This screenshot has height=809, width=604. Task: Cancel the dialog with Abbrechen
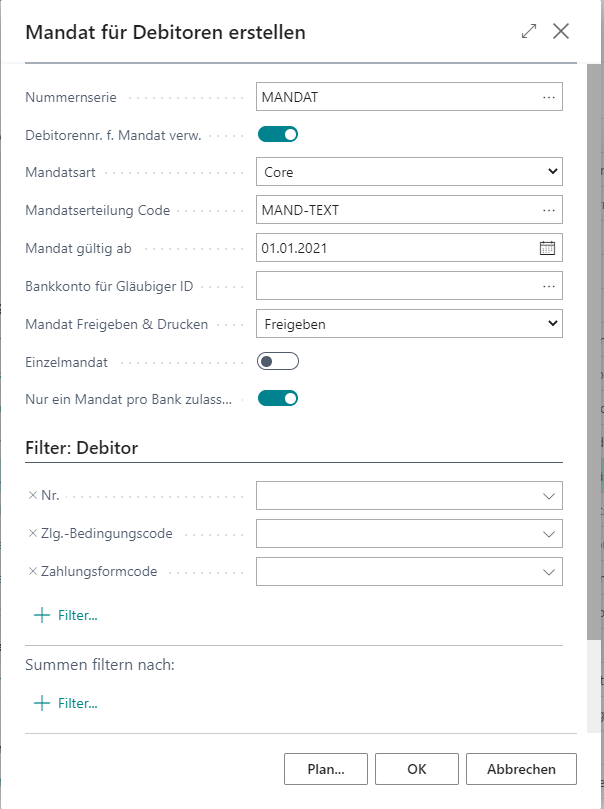pos(520,769)
